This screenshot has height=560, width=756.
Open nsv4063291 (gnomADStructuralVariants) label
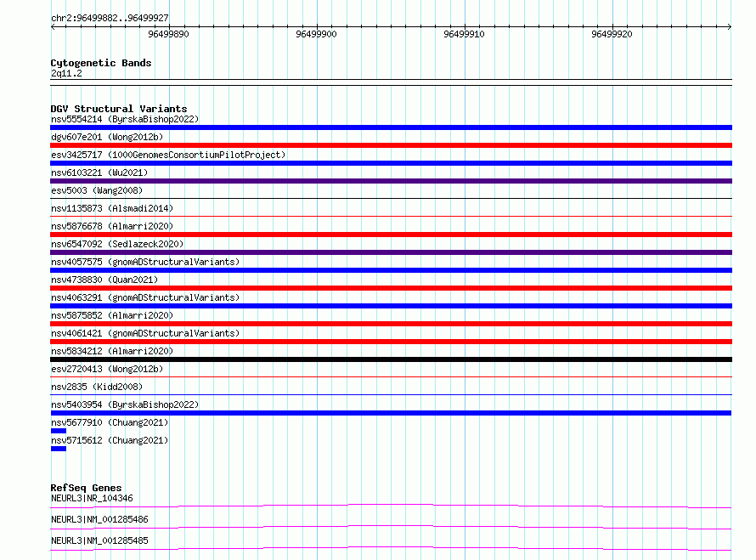[145, 297]
